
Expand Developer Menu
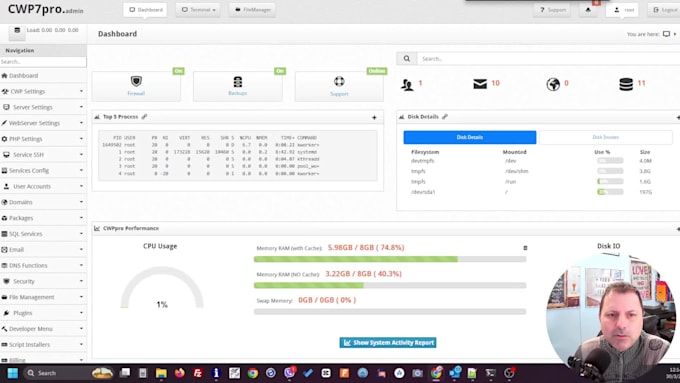(43, 329)
